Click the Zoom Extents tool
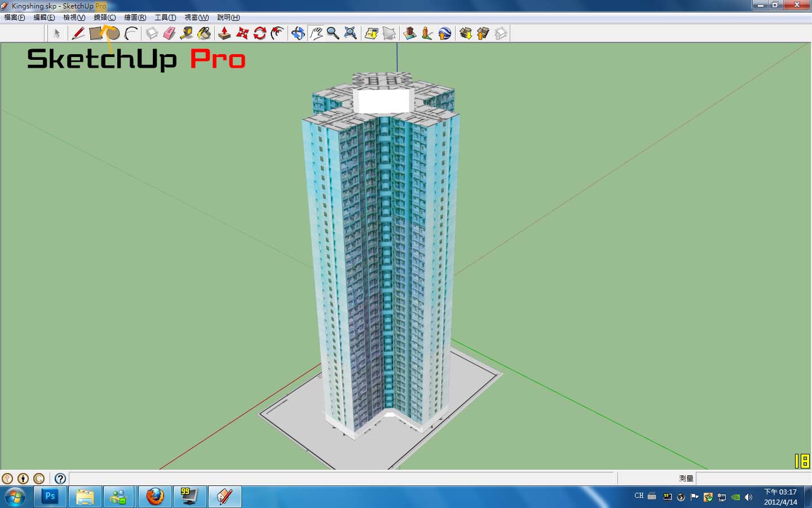This screenshot has width=812, height=508. (350, 33)
